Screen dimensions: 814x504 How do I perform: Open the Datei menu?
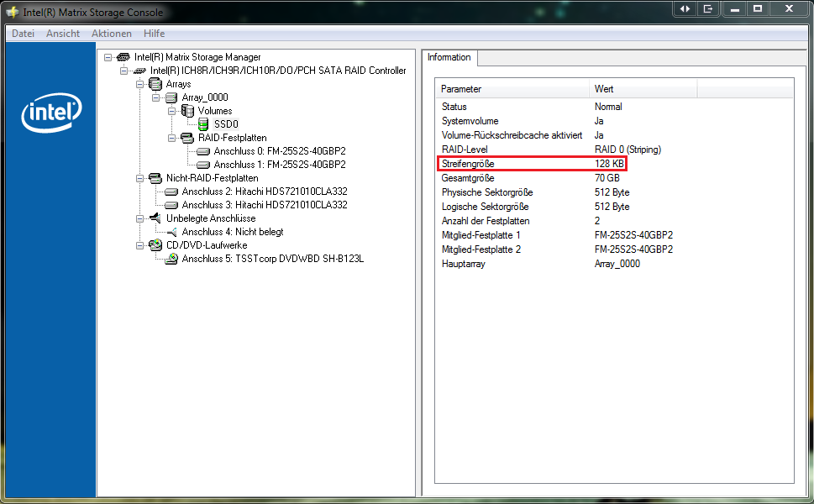tap(23, 34)
